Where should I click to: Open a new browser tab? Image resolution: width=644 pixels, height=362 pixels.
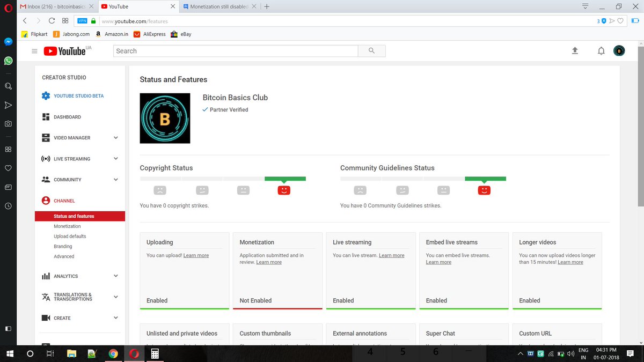267,6
